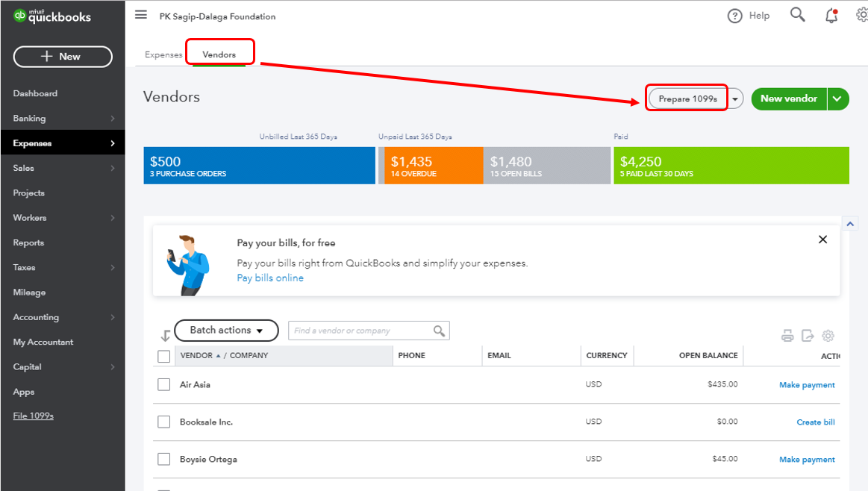Click the Prepare 1099s button
This screenshot has width=868, height=491.
(x=687, y=99)
